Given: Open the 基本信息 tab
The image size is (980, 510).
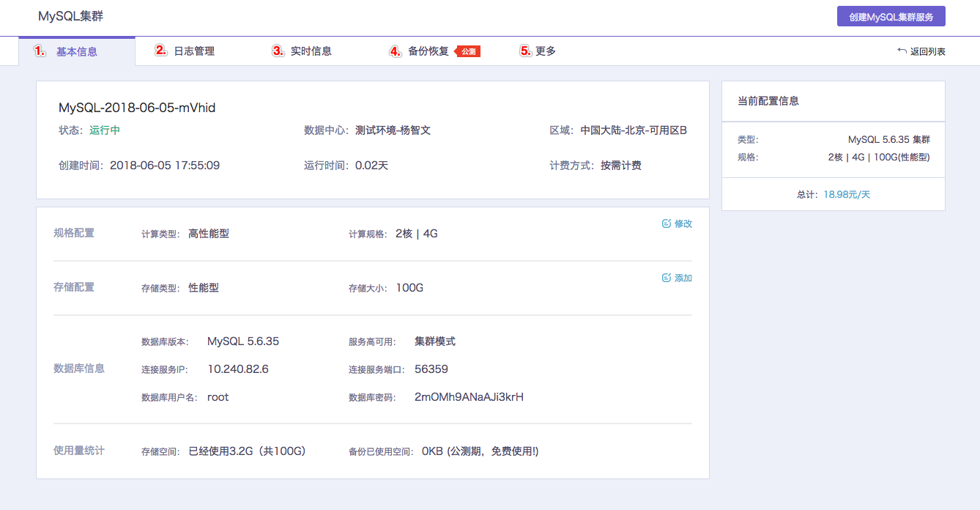Looking at the screenshot, I should click(77, 51).
